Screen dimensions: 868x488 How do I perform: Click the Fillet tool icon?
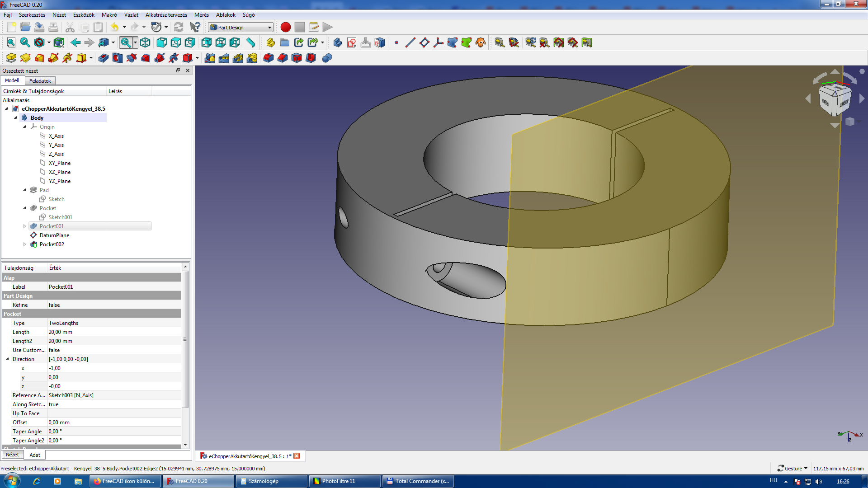tap(269, 58)
